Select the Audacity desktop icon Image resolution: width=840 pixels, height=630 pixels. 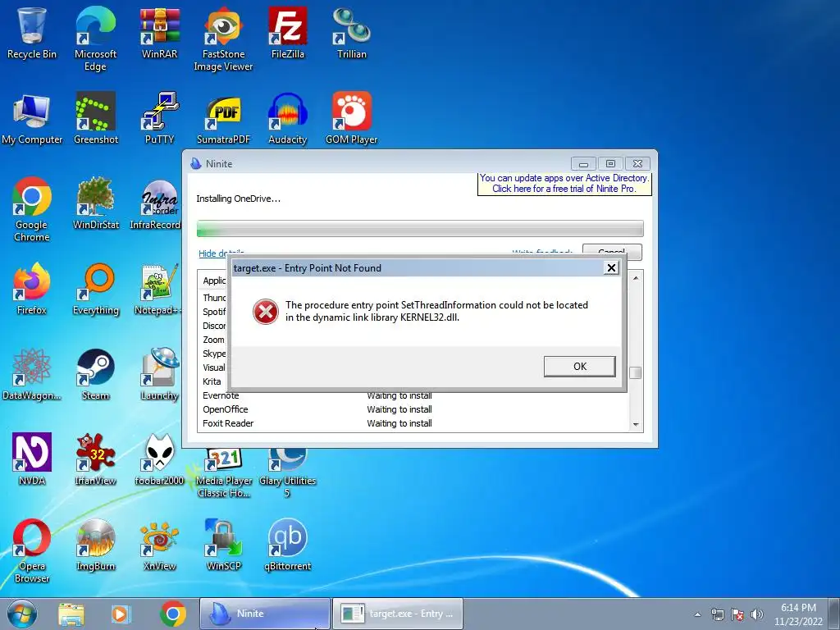[x=288, y=118]
